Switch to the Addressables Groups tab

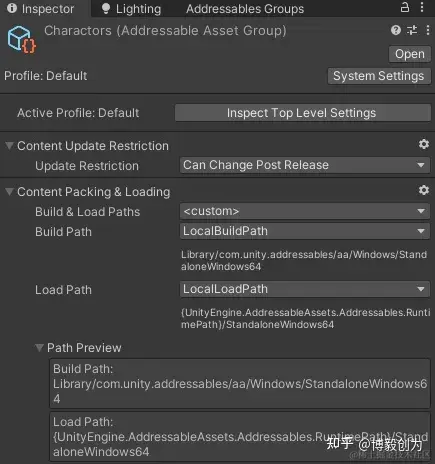pyautogui.click(x=245, y=9)
